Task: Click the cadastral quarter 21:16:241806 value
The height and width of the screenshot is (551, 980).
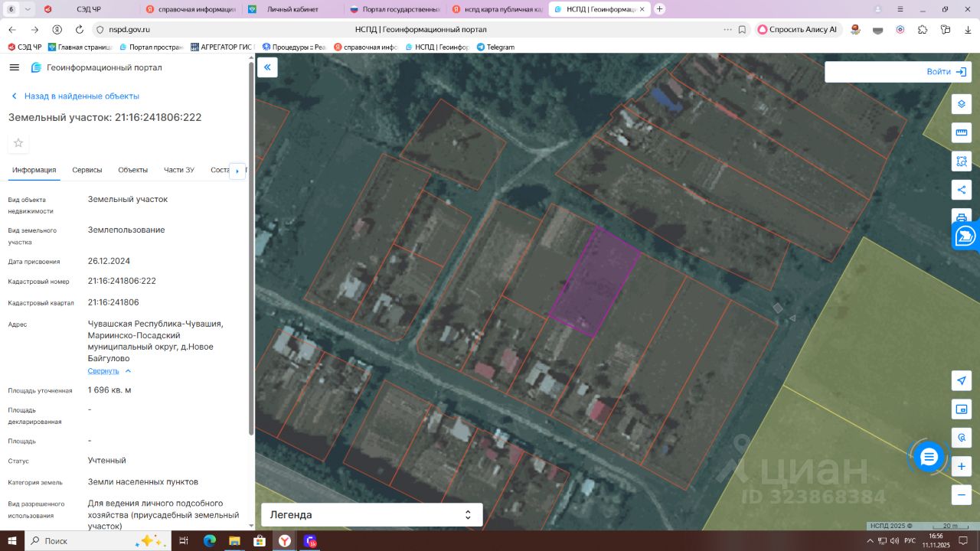Action: point(113,302)
